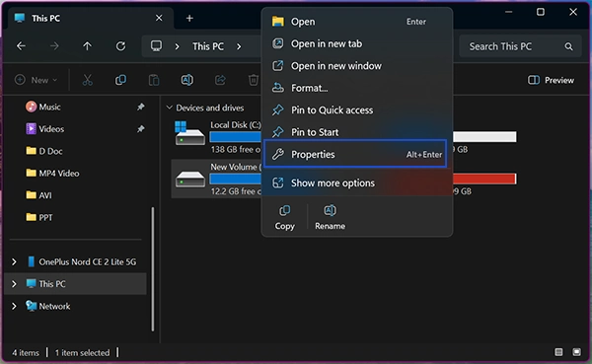The height and width of the screenshot is (364, 592).
Task: Unpin Videos from Quick access
Action: pyautogui.click(x=140, y=129)
